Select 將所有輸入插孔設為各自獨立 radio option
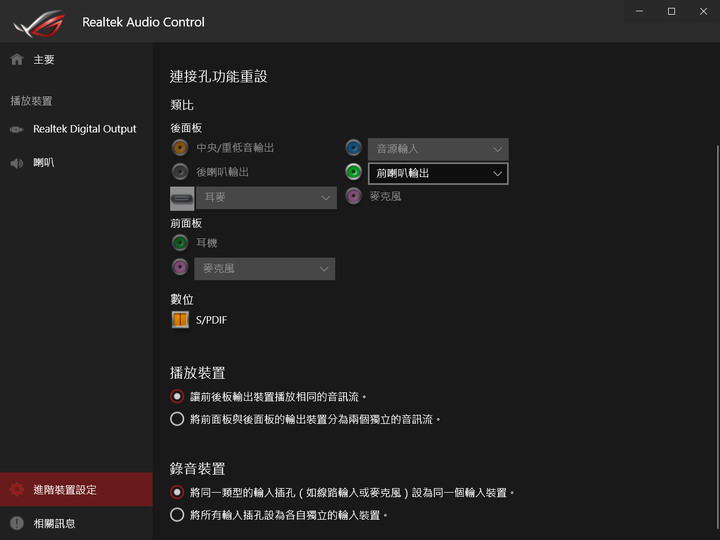 click(177, 515)
